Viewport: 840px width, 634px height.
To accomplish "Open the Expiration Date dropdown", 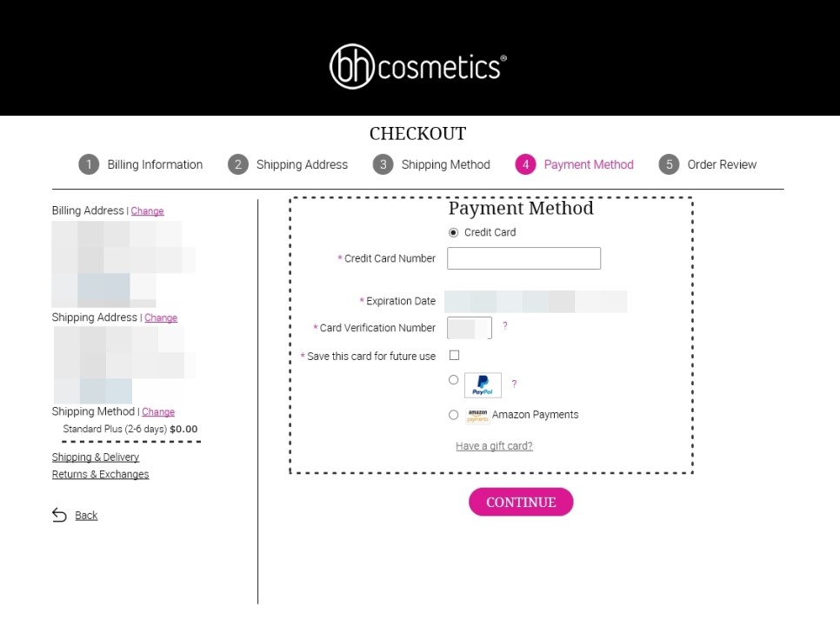I will (535, 301).
